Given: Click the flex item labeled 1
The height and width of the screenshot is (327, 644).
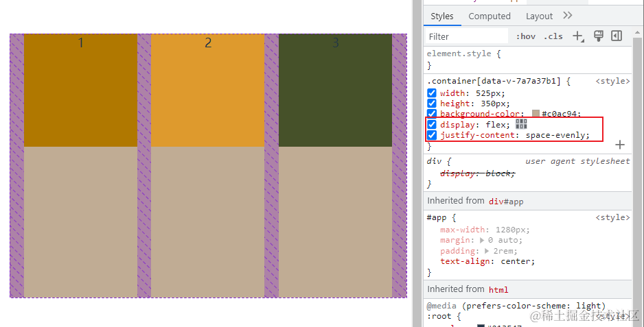Looking at the screenshot, I should tap(80, 90).
